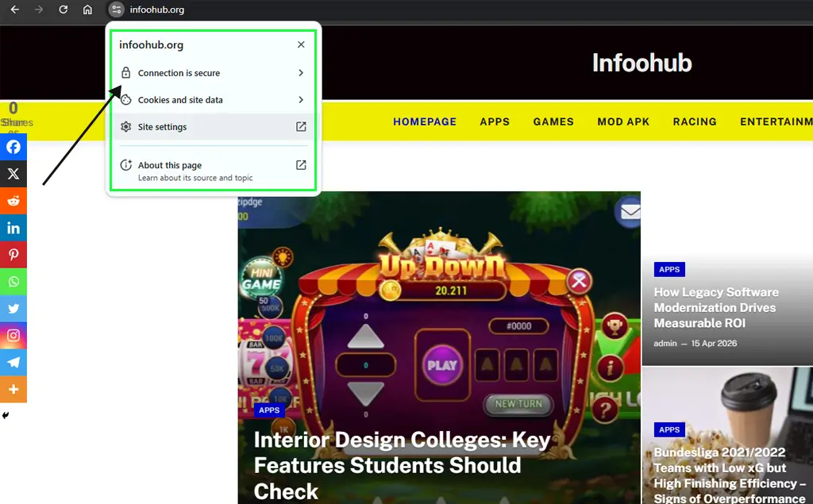Open About this page entry
Screen dimensions: 813x504
(x=212, y=170)
